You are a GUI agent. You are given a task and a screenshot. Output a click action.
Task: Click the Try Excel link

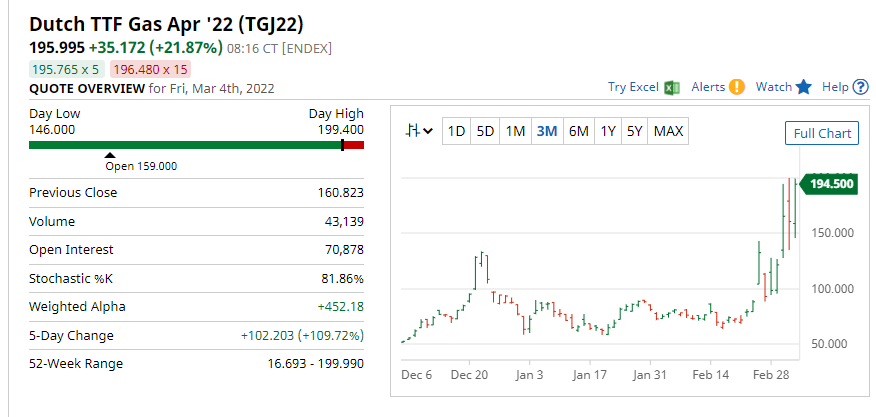634,87
